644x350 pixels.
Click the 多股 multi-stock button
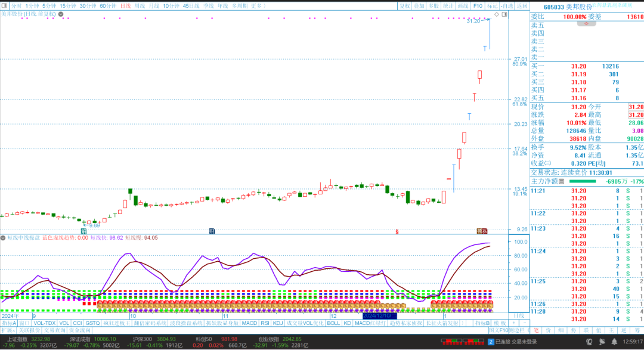434,6
